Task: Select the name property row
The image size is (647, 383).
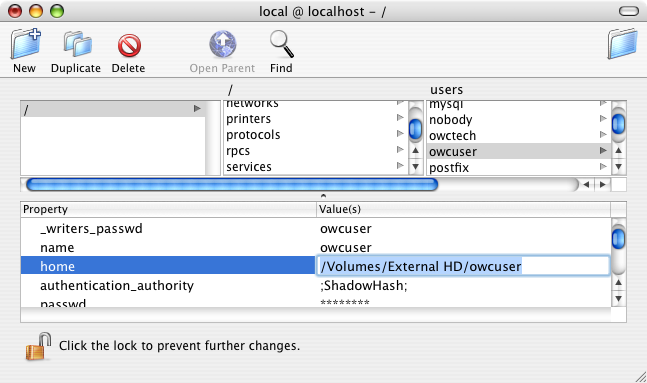Action: (316, 247)
